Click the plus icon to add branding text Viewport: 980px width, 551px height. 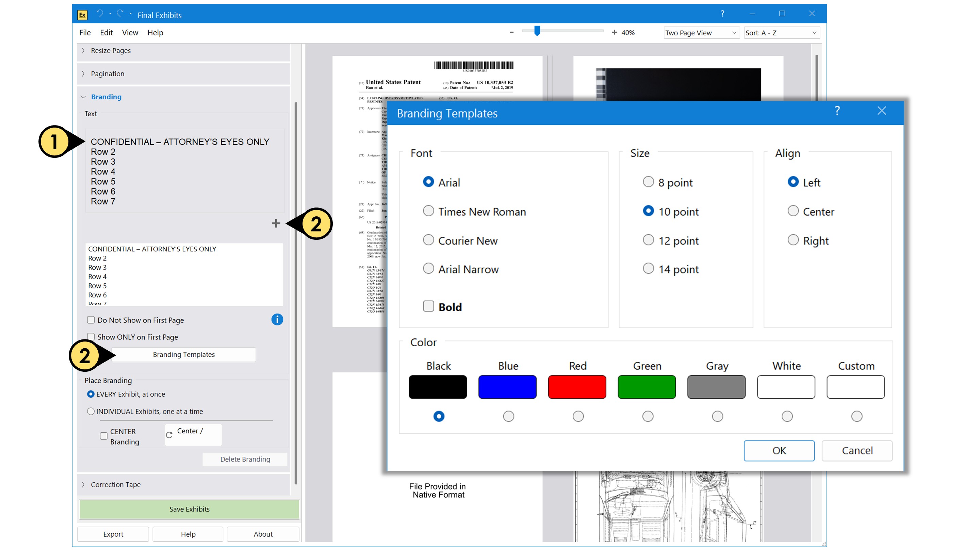(276, 223)
